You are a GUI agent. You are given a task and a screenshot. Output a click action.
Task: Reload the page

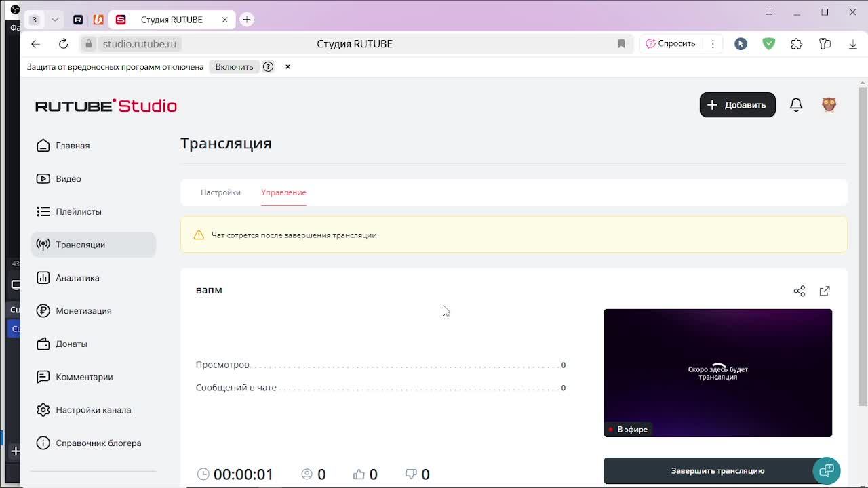(x=63, y=43)
